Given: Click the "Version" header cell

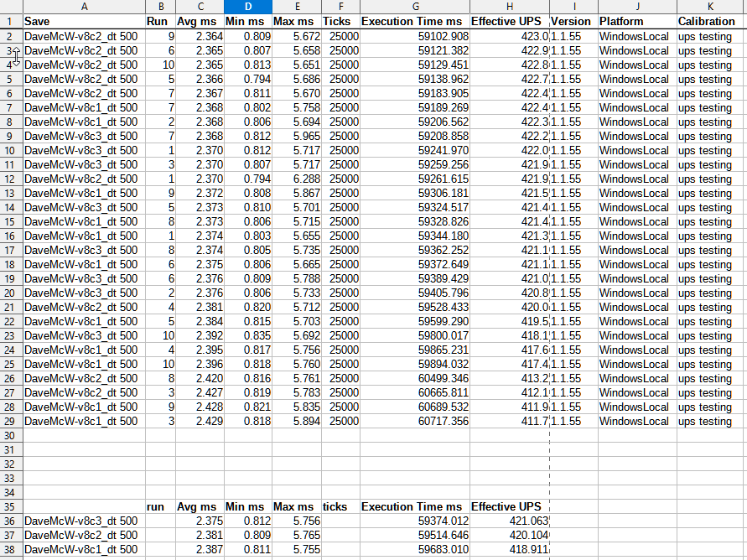Looking at the screenshot, I should 573,21.
